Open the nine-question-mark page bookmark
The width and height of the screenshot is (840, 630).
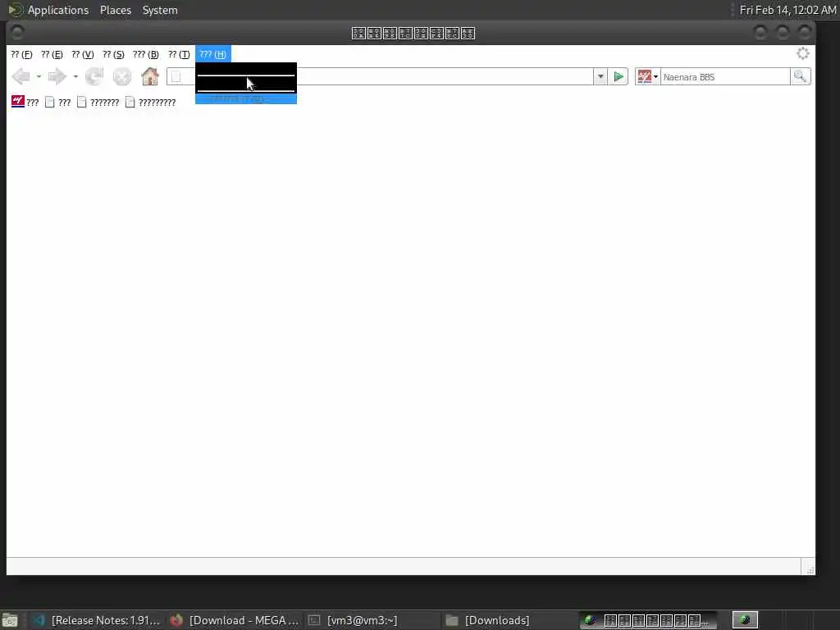coord(151,102)
